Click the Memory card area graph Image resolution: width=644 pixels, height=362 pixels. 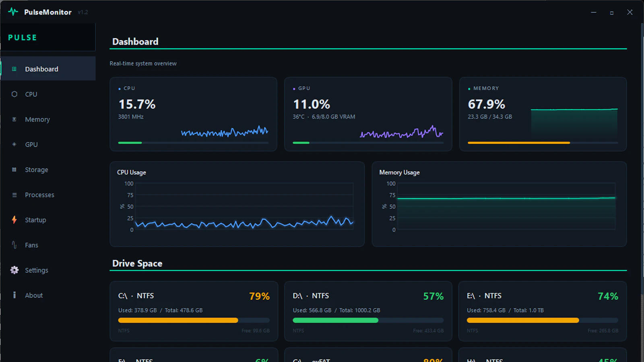[574, 123]
